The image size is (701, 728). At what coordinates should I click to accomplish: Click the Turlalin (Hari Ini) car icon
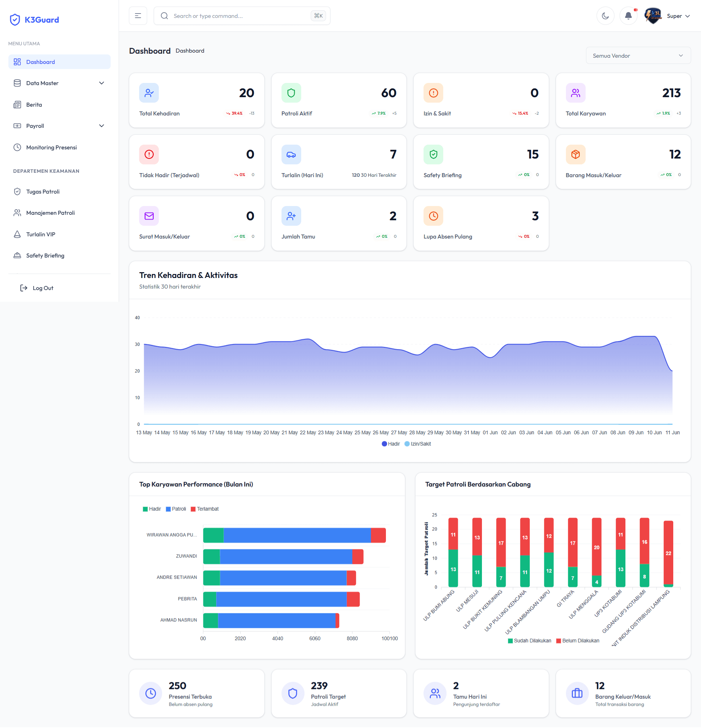pos(291,155)
